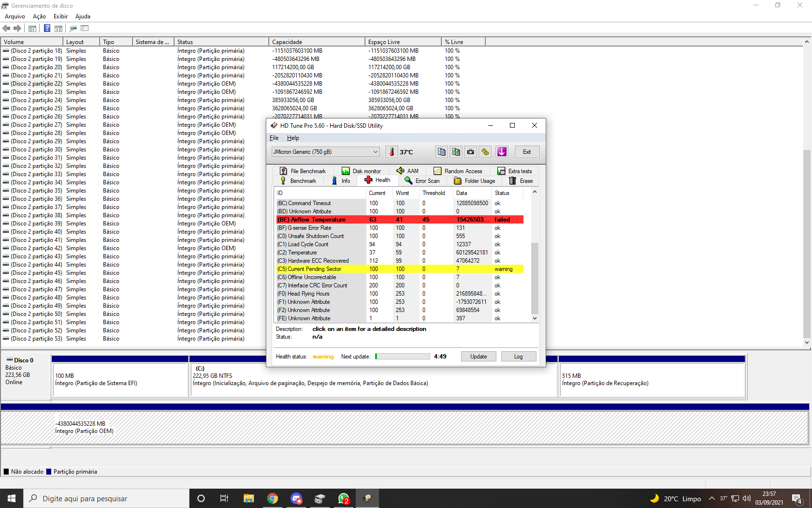This screenshot has height=508, width=812.
Task: Open Windows Start menu
Action: [12, 498]
